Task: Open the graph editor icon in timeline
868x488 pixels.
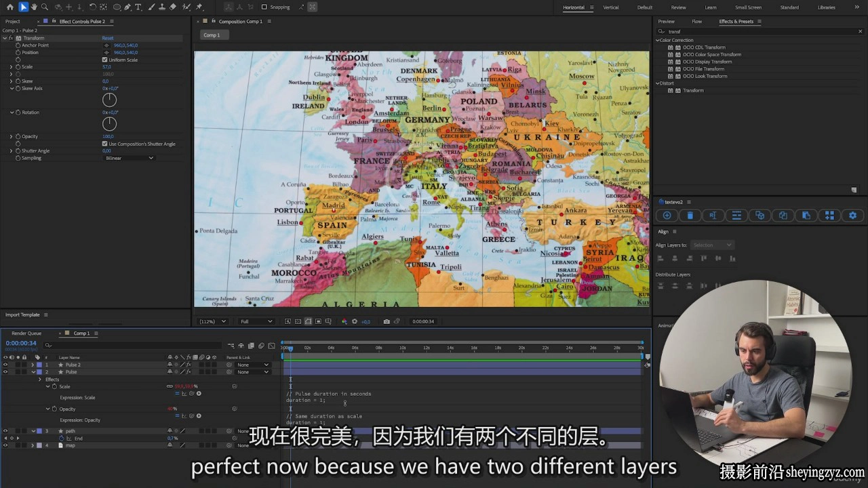Action: (271, 346)
